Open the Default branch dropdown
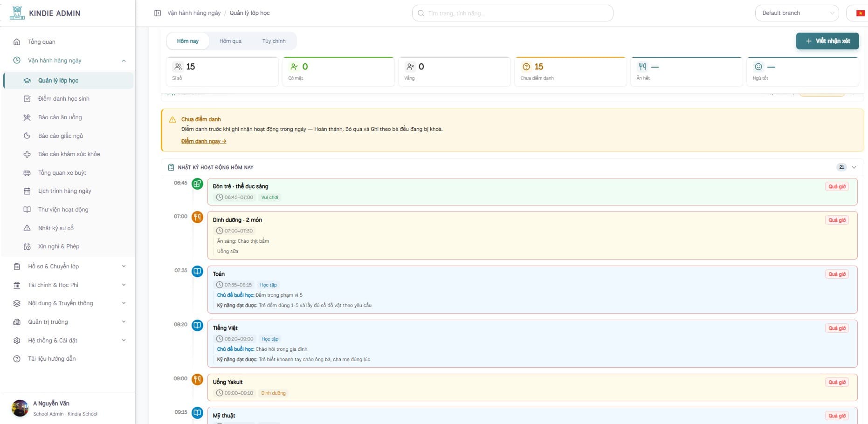 (x=797, y=13)
